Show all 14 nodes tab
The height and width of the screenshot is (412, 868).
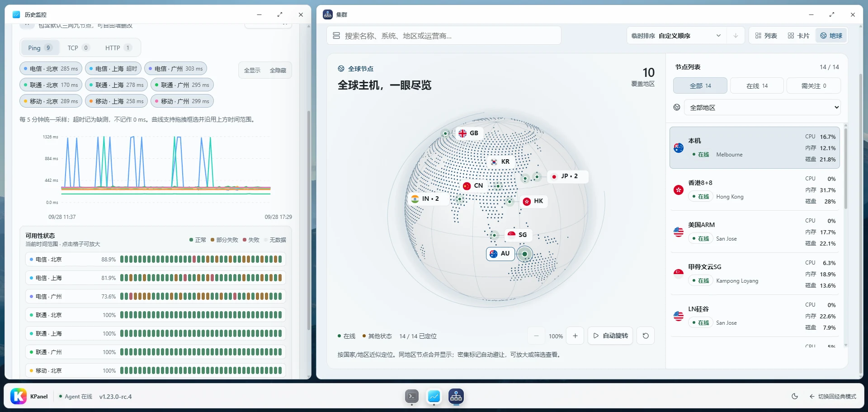pyautogui.click(x=700, y=86)
